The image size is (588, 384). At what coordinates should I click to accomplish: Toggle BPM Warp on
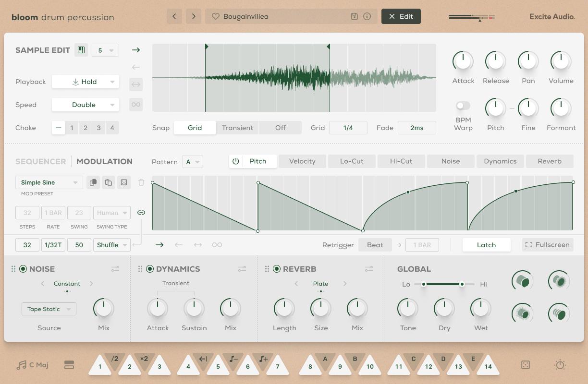(462, 106)
